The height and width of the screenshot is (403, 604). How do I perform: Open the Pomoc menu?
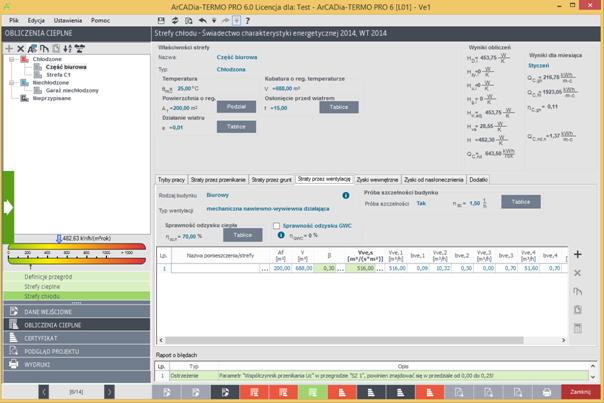(x=101, y=20)
